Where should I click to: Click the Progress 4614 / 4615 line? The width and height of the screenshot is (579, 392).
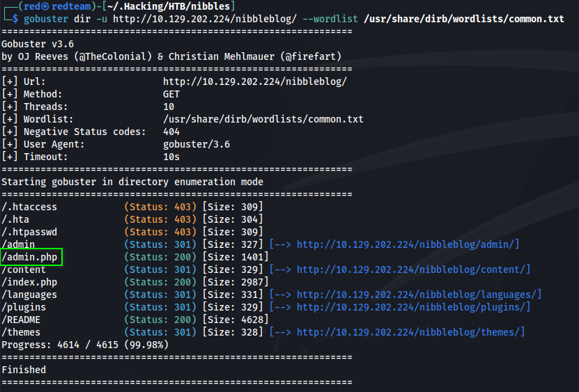point(85,345)
